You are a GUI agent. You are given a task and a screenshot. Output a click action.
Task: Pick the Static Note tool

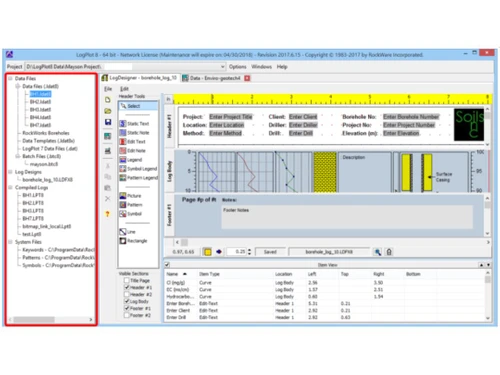pyautogui.click(x=134, y=133)
